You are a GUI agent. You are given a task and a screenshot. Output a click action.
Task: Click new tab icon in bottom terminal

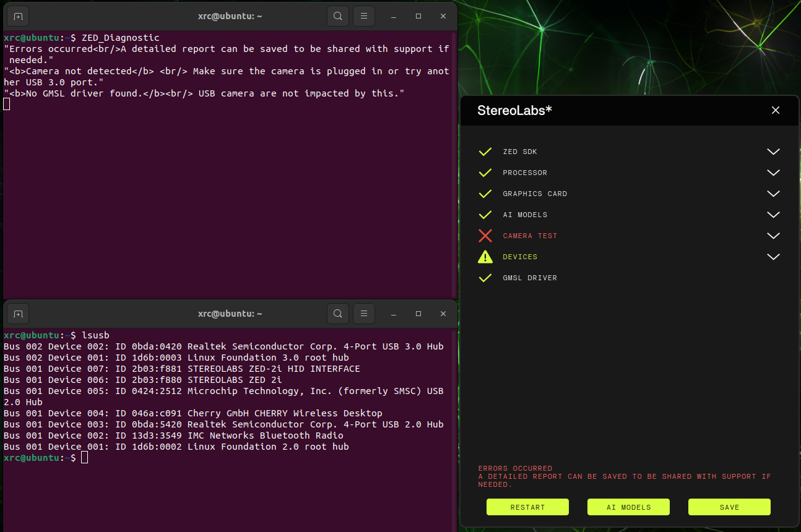18,314
